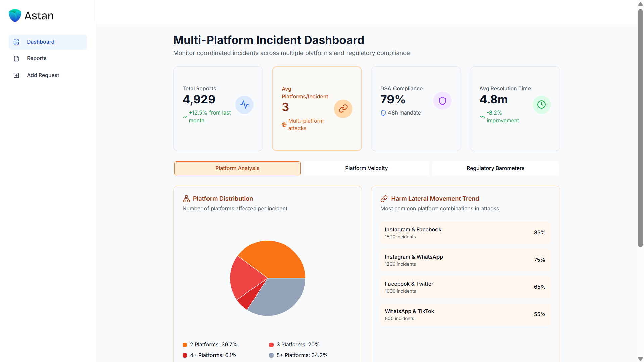Switch to the Platform Velocity tab

click(x=366, y=168)
